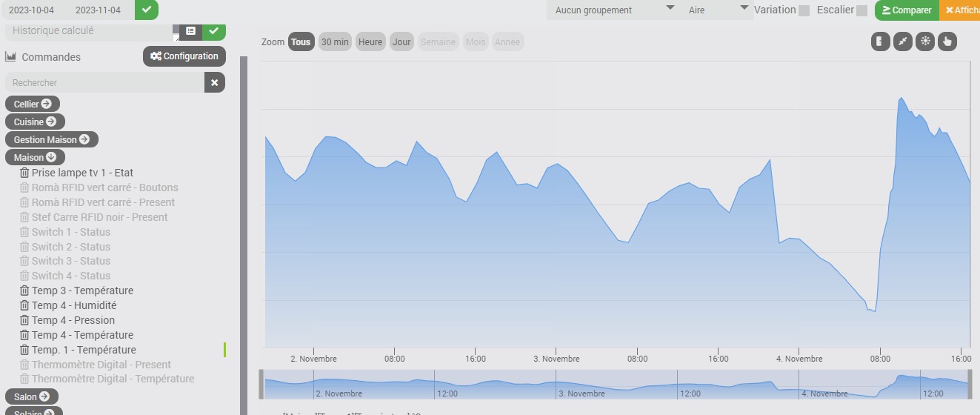Show Temp 4 - Température history
This screenshot has width=980, height=415.
(82, 335)
